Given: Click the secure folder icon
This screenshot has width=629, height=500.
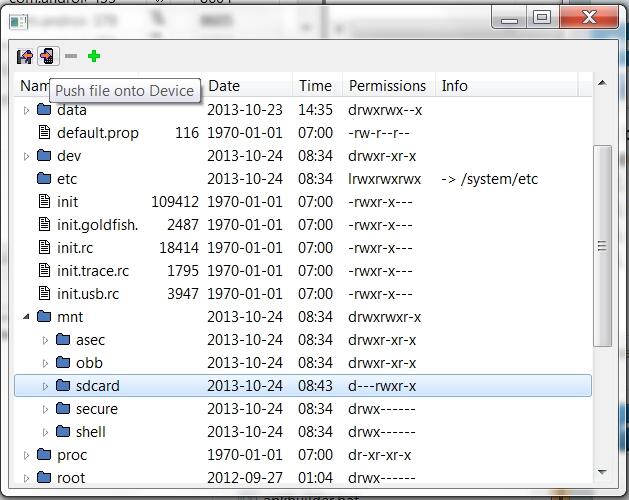Looking at the screenshot, I should 63,409.
